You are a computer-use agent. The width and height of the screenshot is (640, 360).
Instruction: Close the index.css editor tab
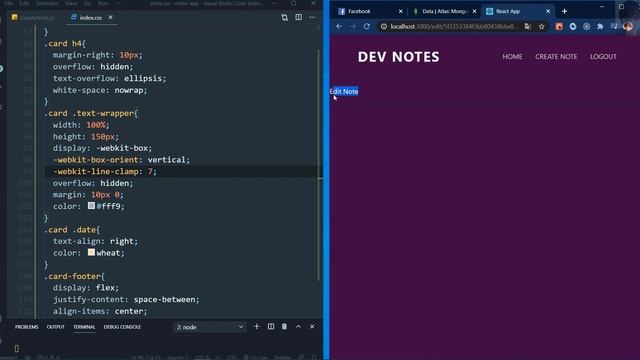pyautogui.click(x=111, y=17)
